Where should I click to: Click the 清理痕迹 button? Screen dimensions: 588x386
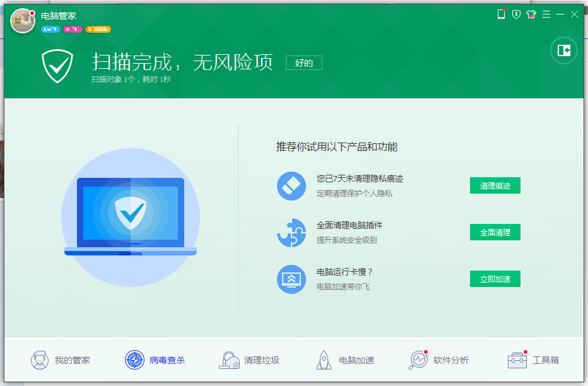[495, 185]
